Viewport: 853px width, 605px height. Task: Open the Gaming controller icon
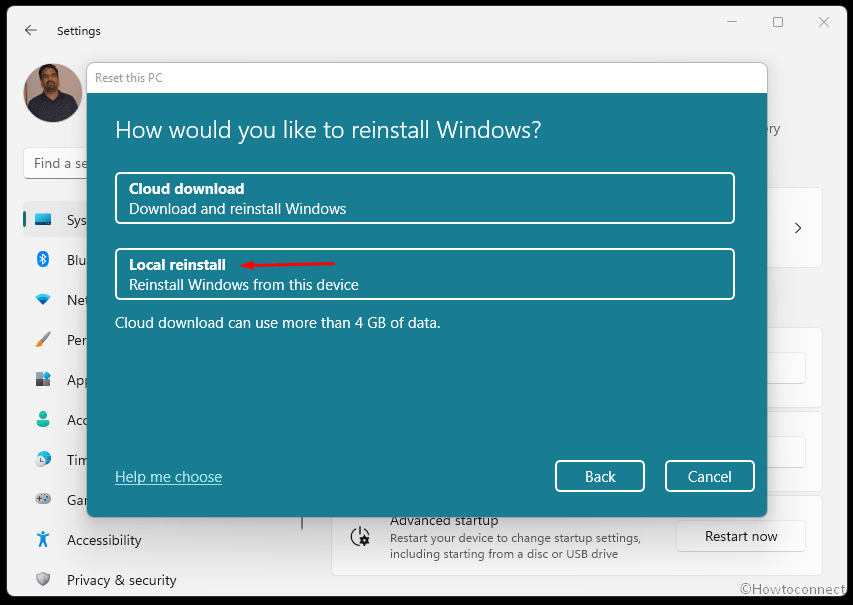43,498
